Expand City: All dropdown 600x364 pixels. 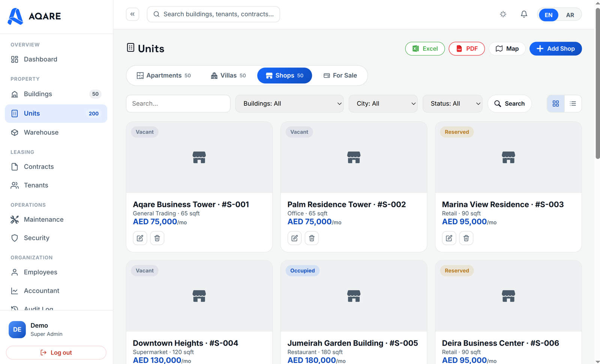click(x=383, y=103)
